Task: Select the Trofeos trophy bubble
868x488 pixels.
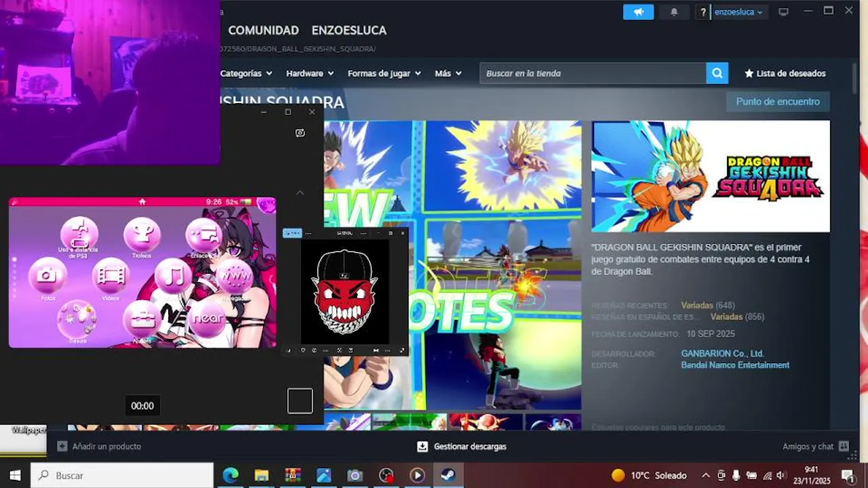Action: coord(142,235)
